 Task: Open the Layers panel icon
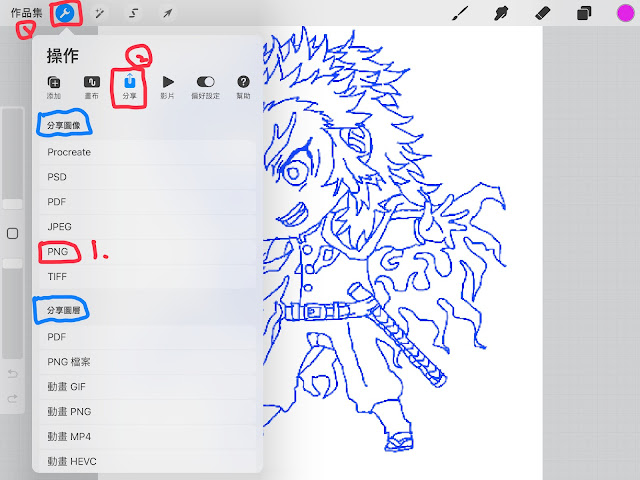coord(584,13)
